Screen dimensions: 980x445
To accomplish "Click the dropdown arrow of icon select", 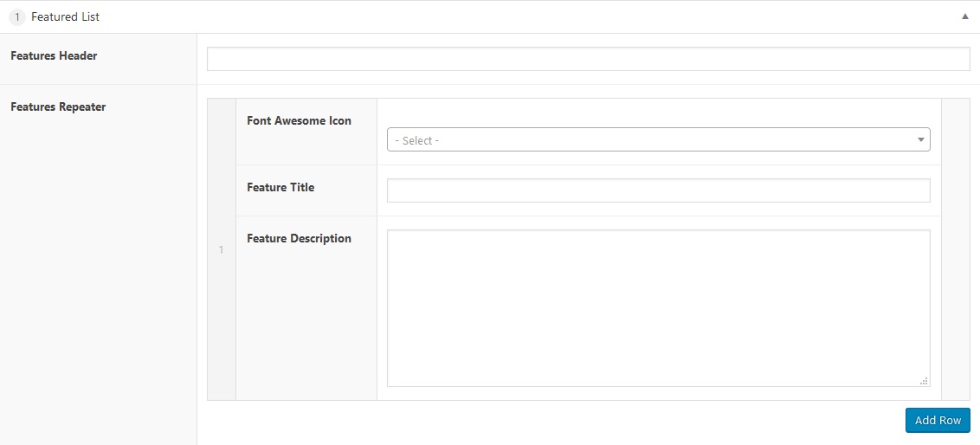I will [x=921, y=139].
